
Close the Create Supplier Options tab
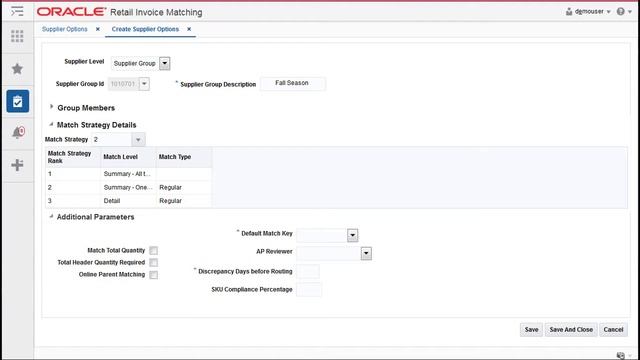[x=189, y=29]
